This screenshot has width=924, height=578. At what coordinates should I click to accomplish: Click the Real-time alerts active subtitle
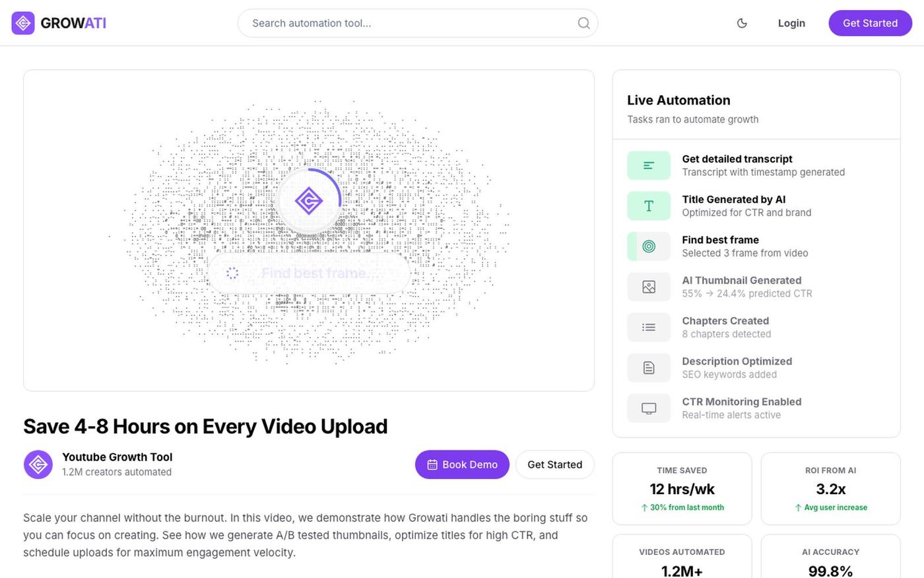pos(731,415)
